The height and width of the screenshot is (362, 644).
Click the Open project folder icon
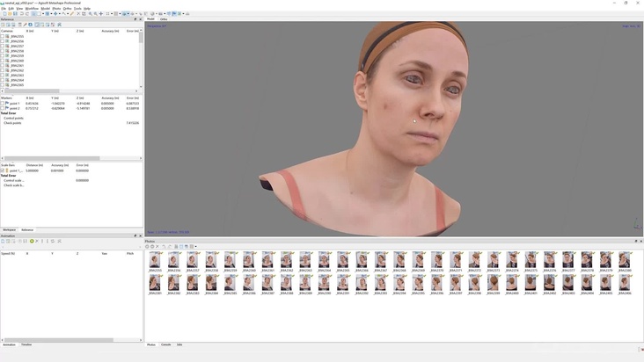click(x=10, y=13)
